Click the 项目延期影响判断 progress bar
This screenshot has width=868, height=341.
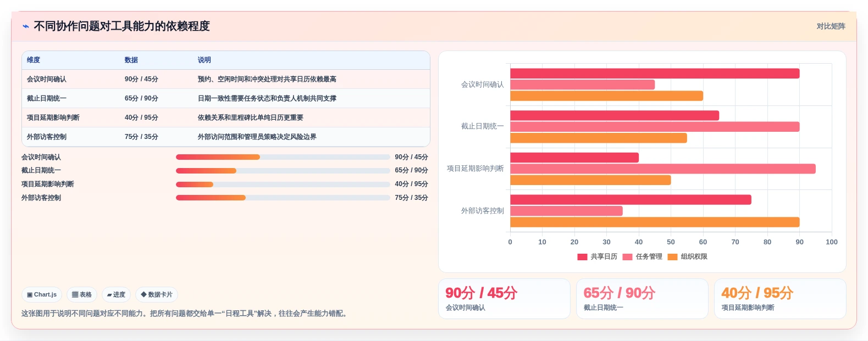point(283,185)
